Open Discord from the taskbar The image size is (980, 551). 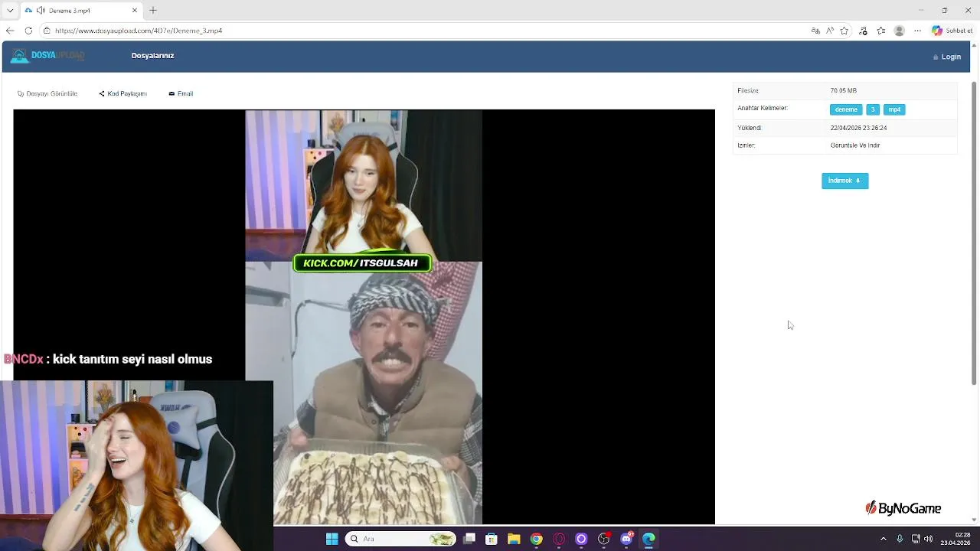626,539
